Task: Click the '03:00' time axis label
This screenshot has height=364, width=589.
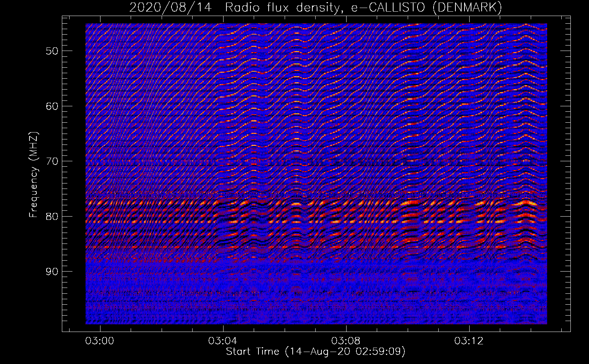Action: [100, 341]
